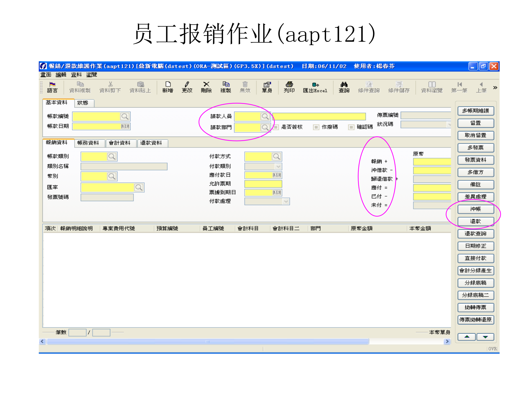Expand the 付款類別 dropdown

tap(278, 166)
